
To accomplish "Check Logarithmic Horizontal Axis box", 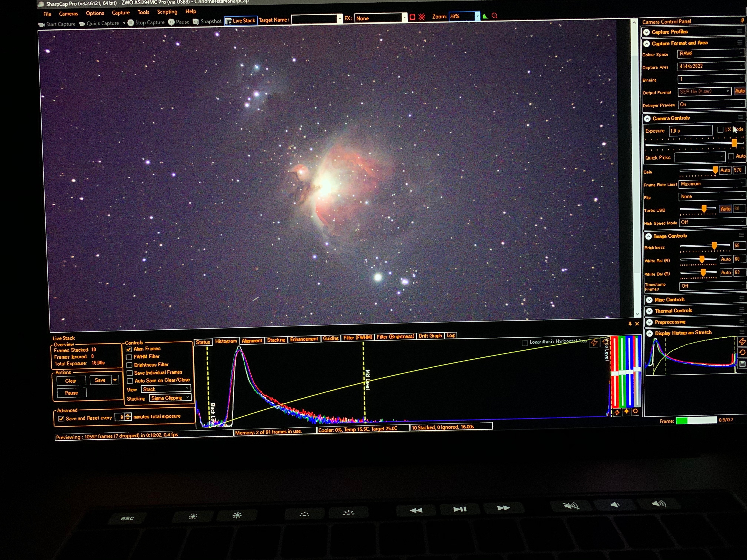I will [525, 343].
